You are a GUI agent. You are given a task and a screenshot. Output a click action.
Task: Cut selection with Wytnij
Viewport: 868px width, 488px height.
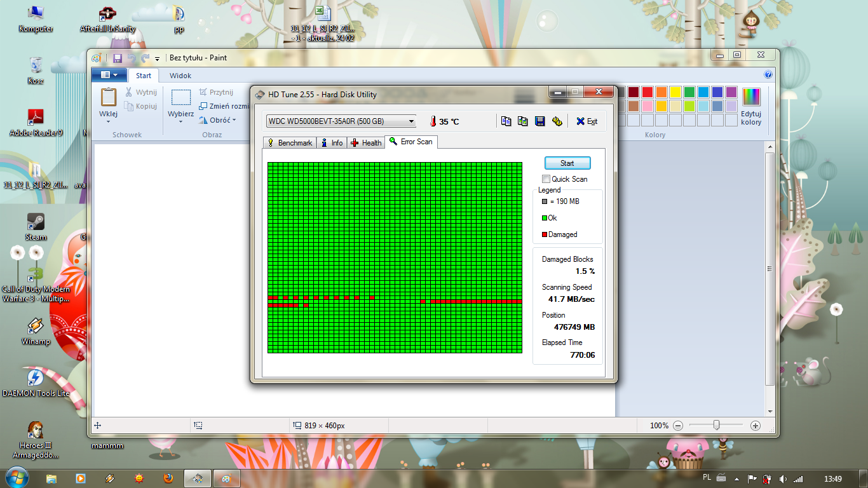click(x=140, y=92)
